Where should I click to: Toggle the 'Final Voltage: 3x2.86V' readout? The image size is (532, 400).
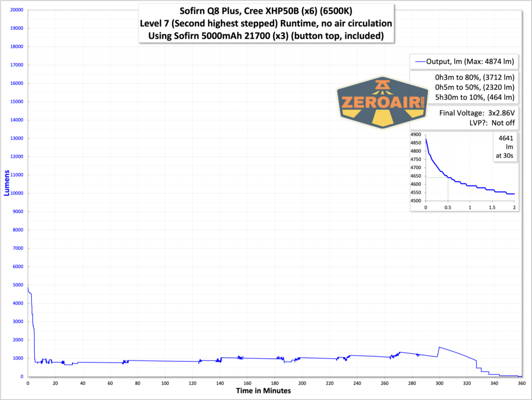click(x=475, y=113)
